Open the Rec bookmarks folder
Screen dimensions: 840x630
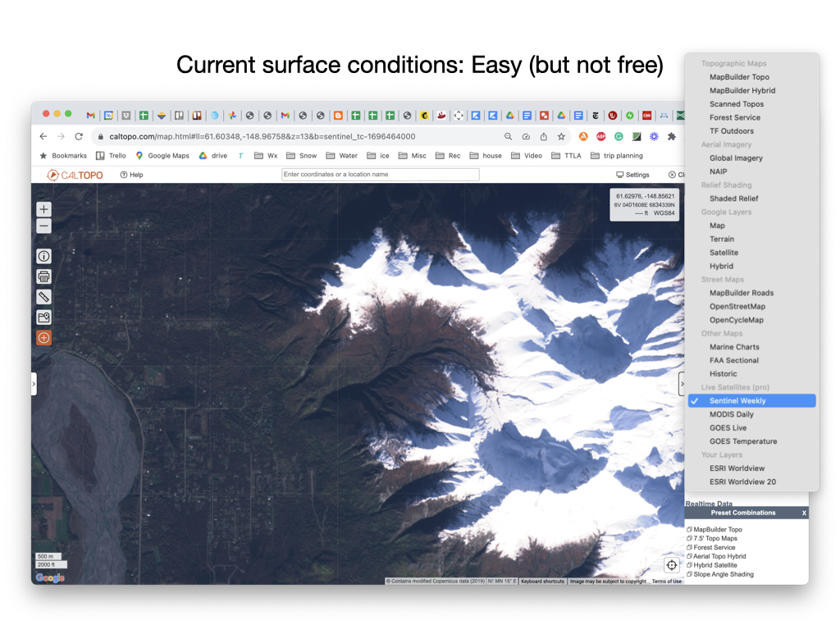(x=448, y=156)
